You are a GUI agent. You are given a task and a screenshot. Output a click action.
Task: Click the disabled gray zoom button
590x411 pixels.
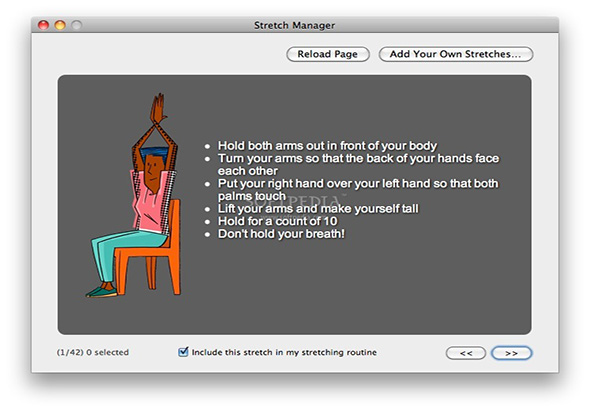[x=77, y=25]
